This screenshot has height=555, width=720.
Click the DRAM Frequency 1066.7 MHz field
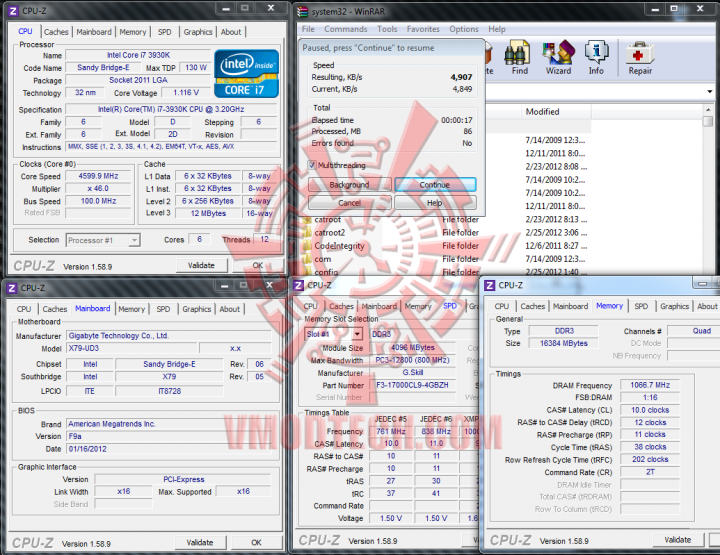pos(650,385)
